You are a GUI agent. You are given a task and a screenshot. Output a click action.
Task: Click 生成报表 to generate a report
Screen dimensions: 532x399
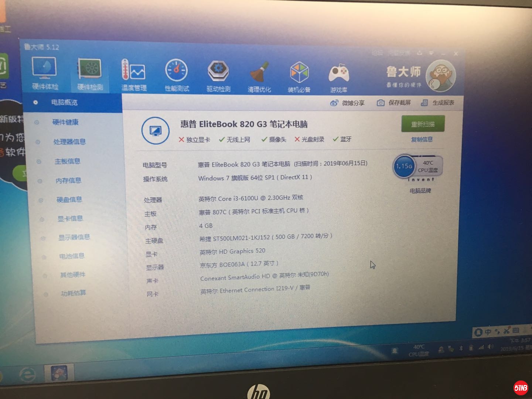coord(437,103)
